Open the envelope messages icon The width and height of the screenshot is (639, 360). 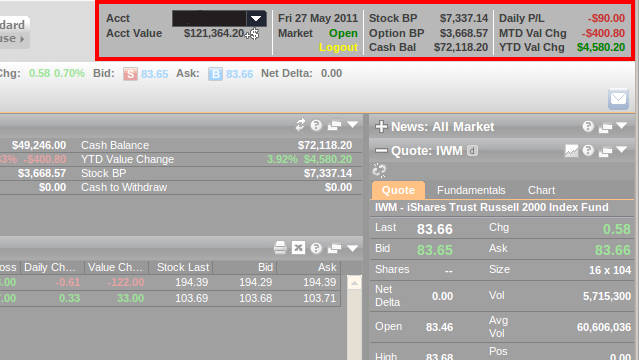[x=618, y=99]
